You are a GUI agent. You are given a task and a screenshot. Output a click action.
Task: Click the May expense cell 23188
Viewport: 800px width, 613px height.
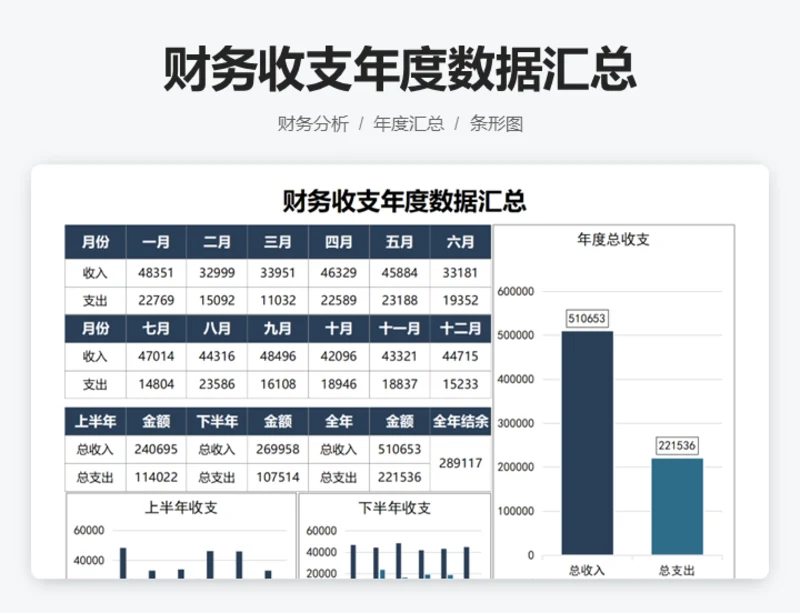coord(399,300)
